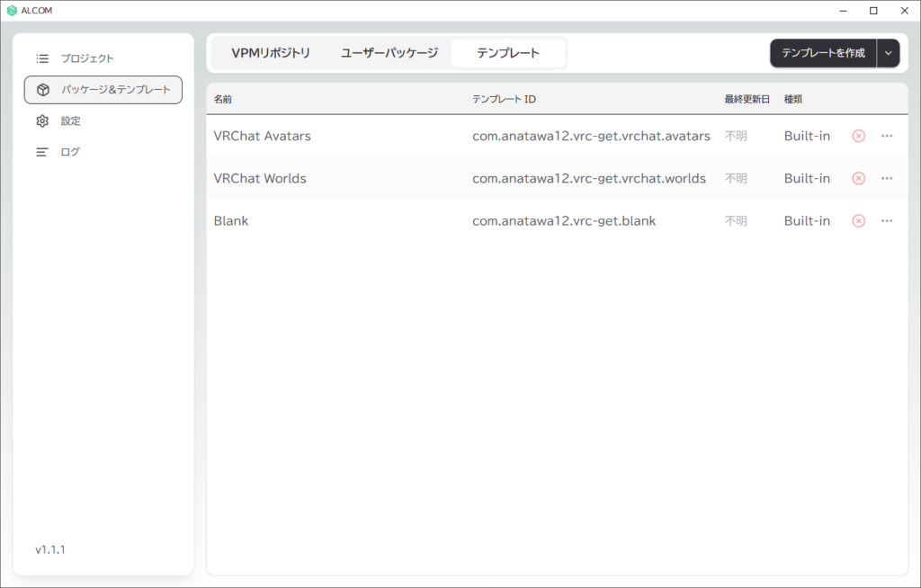This screenshot has width=921, height=588.
Task: Click the ALCOM app icon in title bar
Action: pyautogui.click(x=12, y=11)
